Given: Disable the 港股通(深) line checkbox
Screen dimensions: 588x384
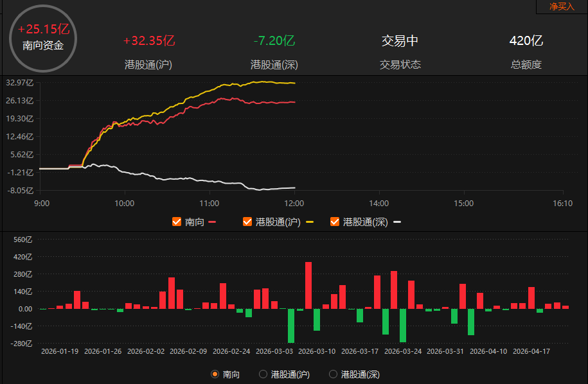Looking at the screenshot, I should coord(335,222).
